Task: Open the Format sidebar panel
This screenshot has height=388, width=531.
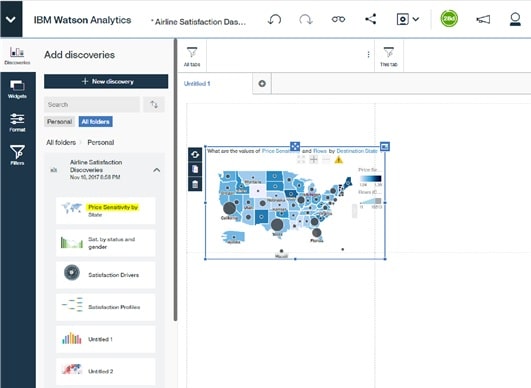Action: [x=17, y=123]
